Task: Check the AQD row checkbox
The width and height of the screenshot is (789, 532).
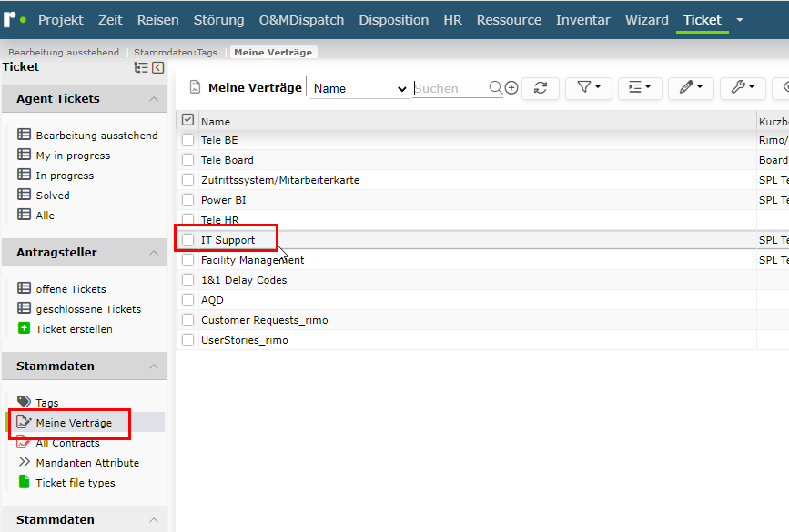Action: [187, 300]
